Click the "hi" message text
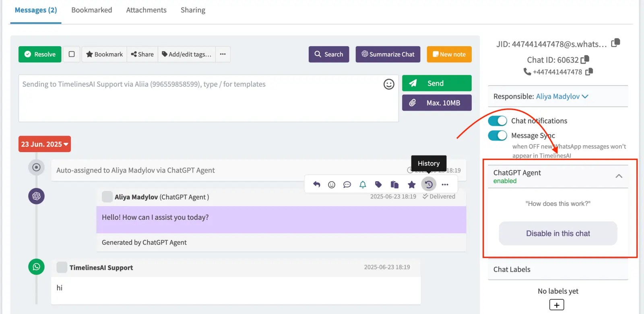This screenshot has width=644, height=314. (x=60, y=288)
